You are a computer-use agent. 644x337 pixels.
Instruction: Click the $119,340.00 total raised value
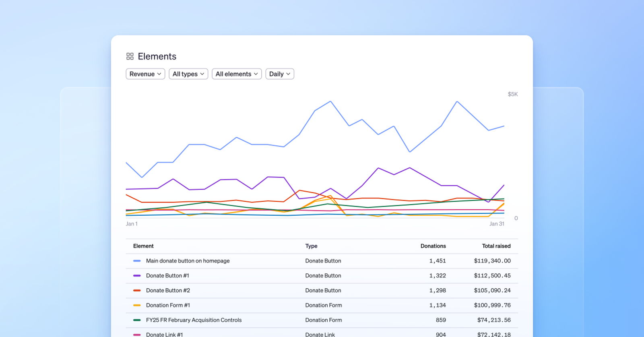[492, 261]
